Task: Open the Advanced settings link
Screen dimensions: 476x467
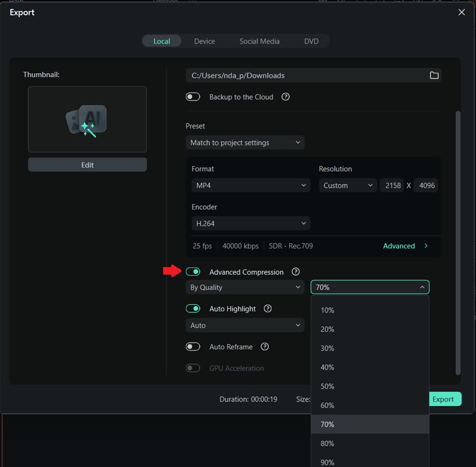Action: click(399, 246)
